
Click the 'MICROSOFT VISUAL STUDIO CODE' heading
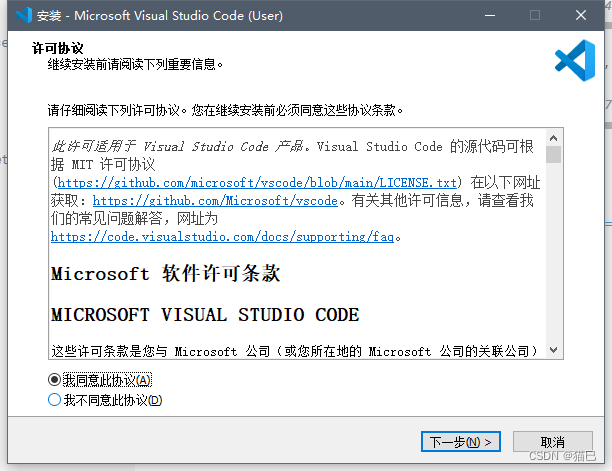point(205,315)
